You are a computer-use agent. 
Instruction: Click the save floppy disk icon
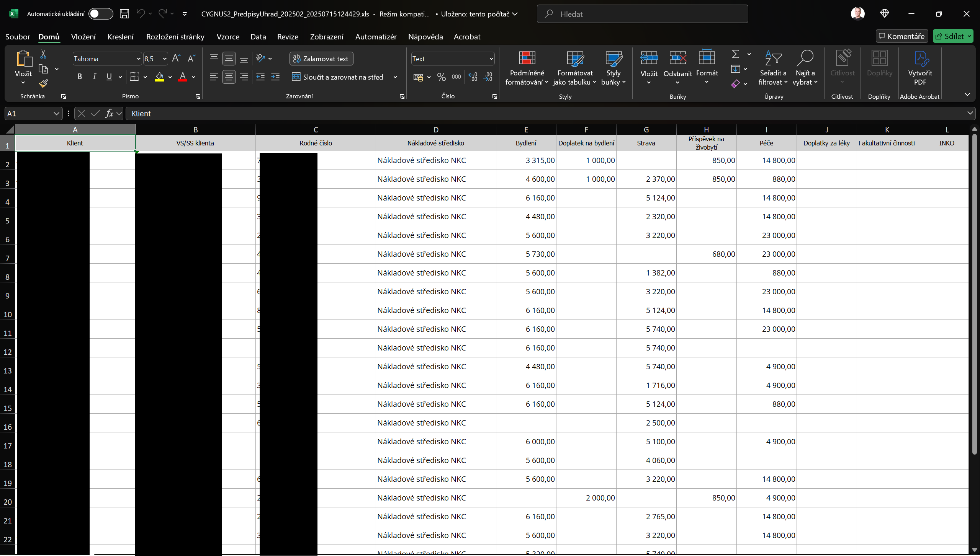click(x=124, y=14)
